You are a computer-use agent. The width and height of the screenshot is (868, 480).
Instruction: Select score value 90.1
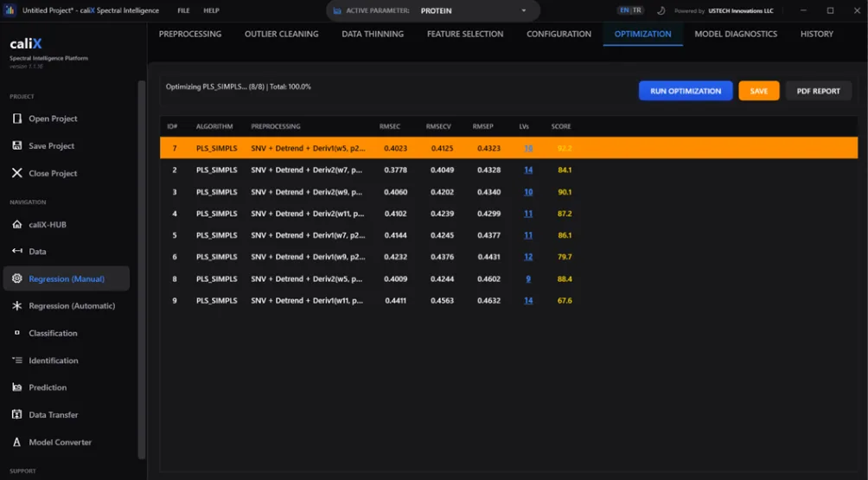(565, 192)
